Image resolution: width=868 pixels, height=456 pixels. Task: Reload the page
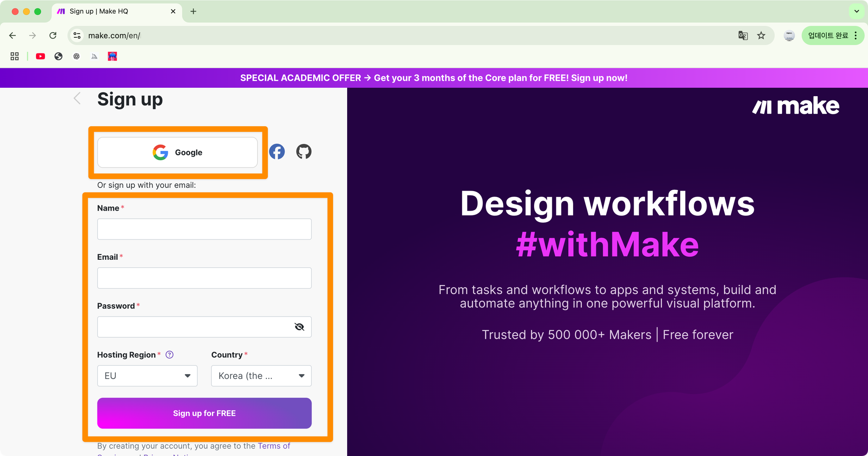53,36
